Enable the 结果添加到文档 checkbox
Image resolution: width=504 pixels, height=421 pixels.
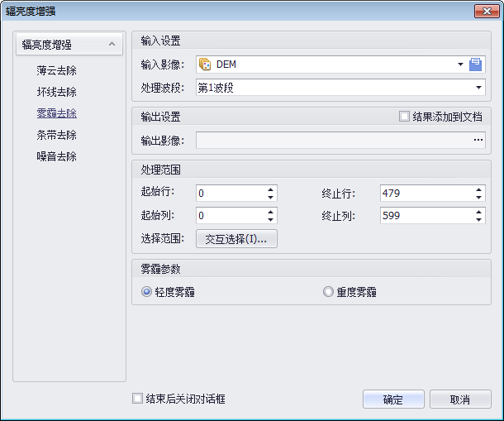coord(404,117)
